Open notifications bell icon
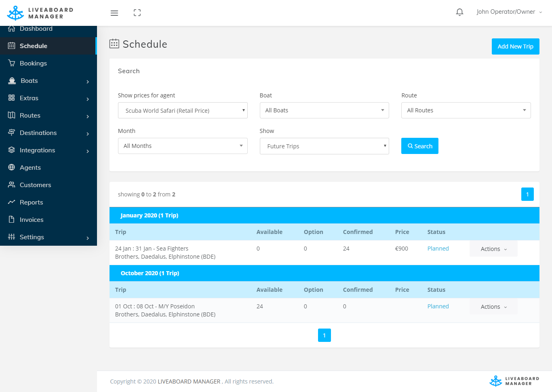The height and width of the screenshot is (392, 552). [x=459, y=12]
